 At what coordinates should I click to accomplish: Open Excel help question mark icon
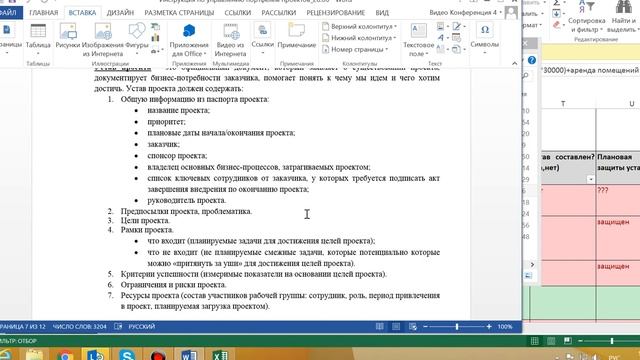coord(531,60)
